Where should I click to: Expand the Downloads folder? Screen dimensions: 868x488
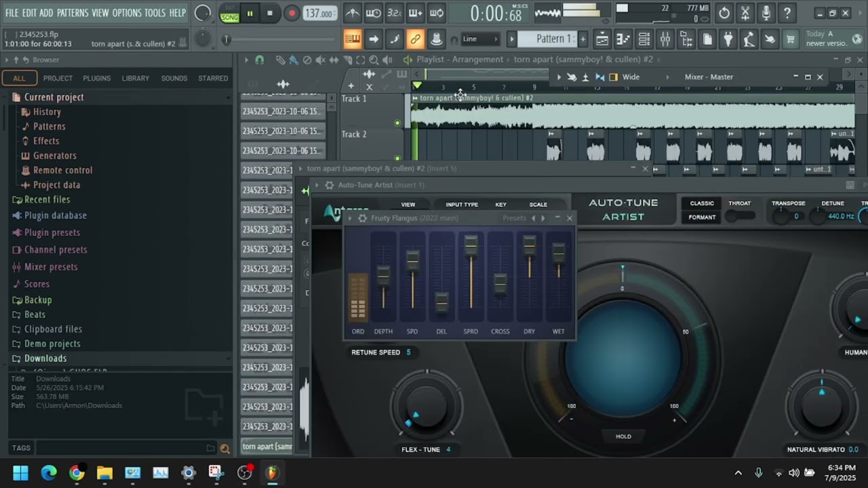[45, 359]
